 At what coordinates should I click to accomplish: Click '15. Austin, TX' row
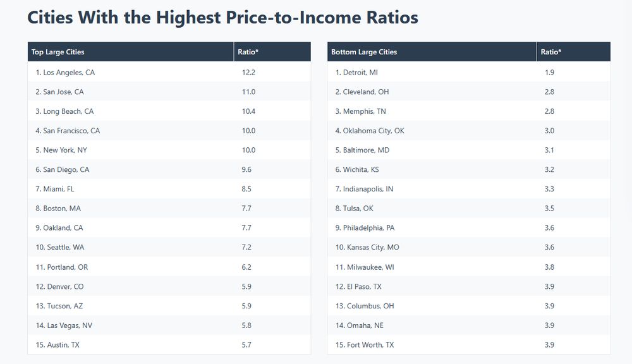click(x=169, y=344)
